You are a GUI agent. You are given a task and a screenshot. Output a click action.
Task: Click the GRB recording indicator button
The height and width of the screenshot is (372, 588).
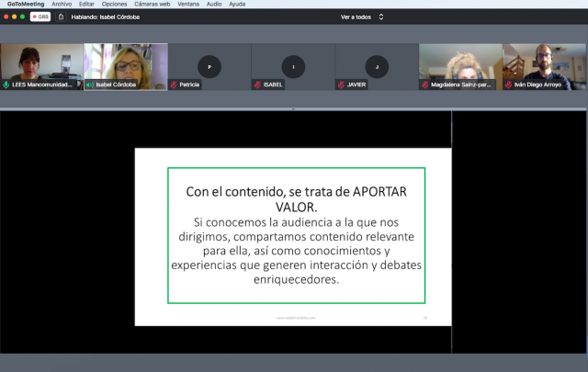(40, 17)
